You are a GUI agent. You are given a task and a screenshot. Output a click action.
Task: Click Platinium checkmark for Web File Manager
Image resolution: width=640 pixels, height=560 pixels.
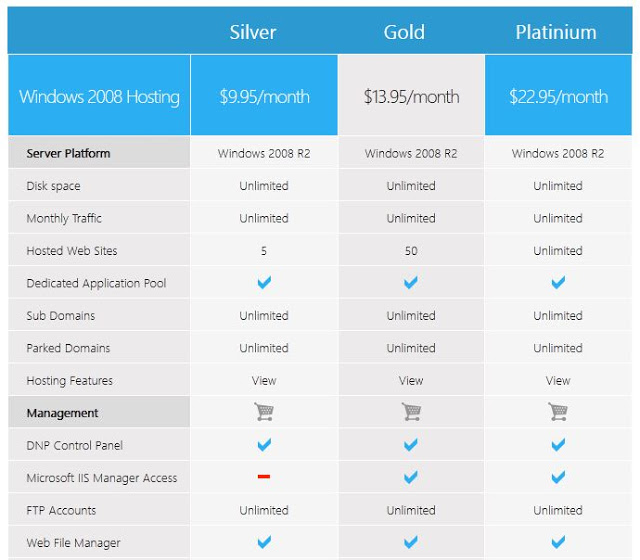pos(558,542)
